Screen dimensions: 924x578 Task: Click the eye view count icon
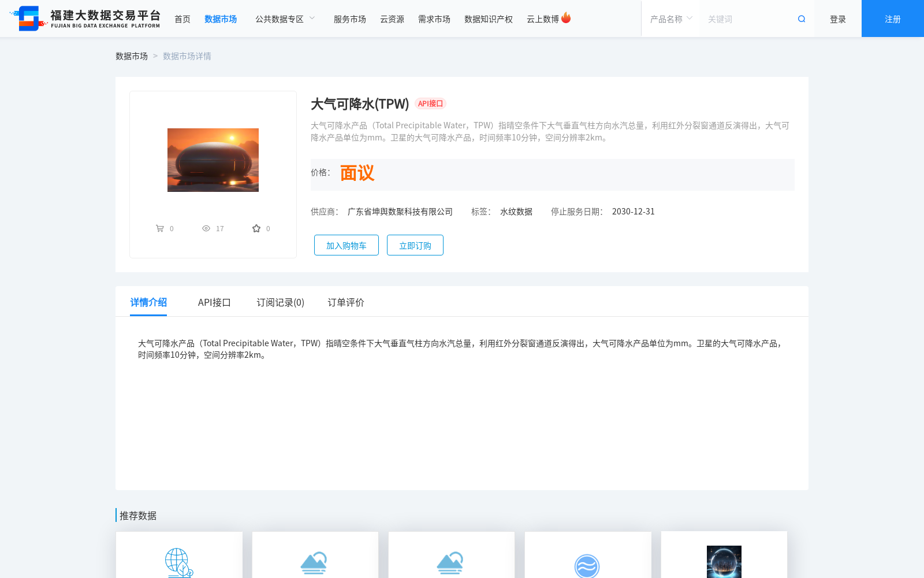coord(206,228)
